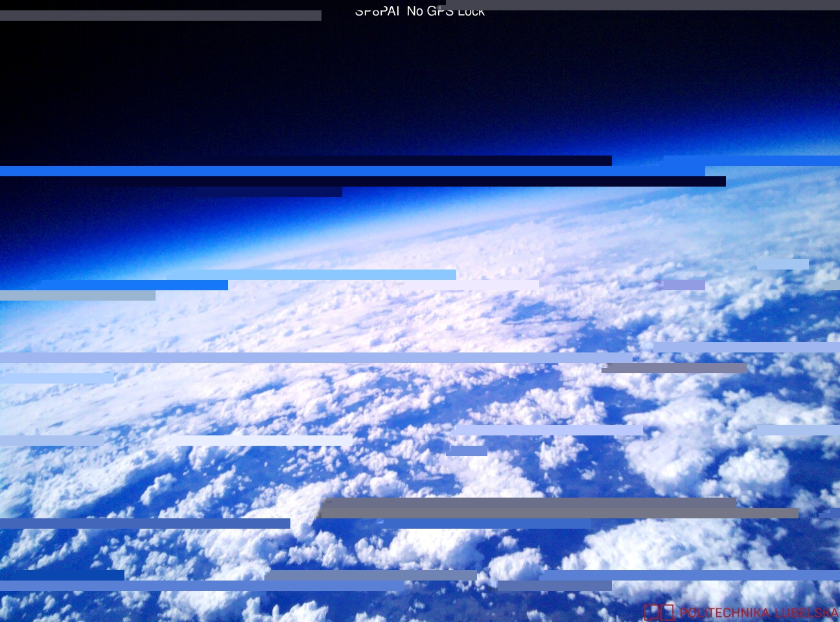Click the bright blue glitch stripe across the dark sky
Viewport: 840px width, 622px height.
(x=353, y=171)
